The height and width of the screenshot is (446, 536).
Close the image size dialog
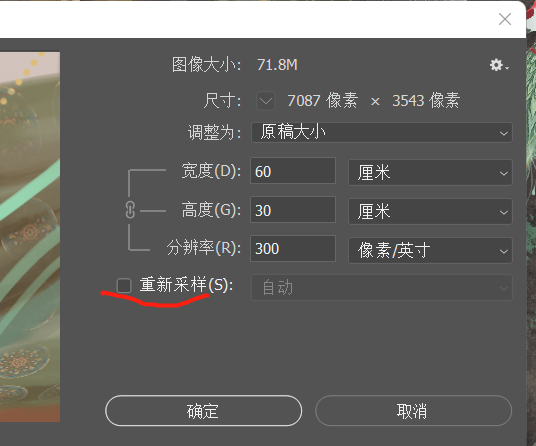(505, 19)
